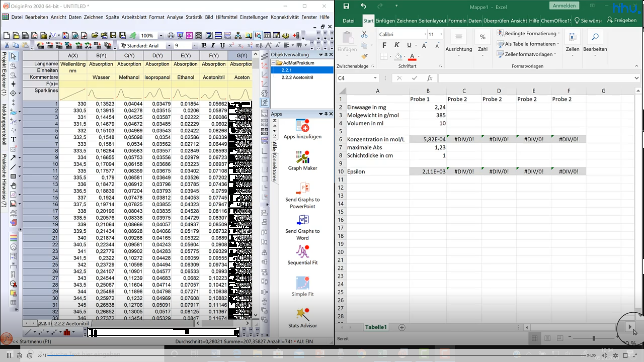The width and height of the screenshot is (644, 362).
Task: Select 2.2.2 Acetonitril in Objektverwaltung
Action: coord(297,77)
